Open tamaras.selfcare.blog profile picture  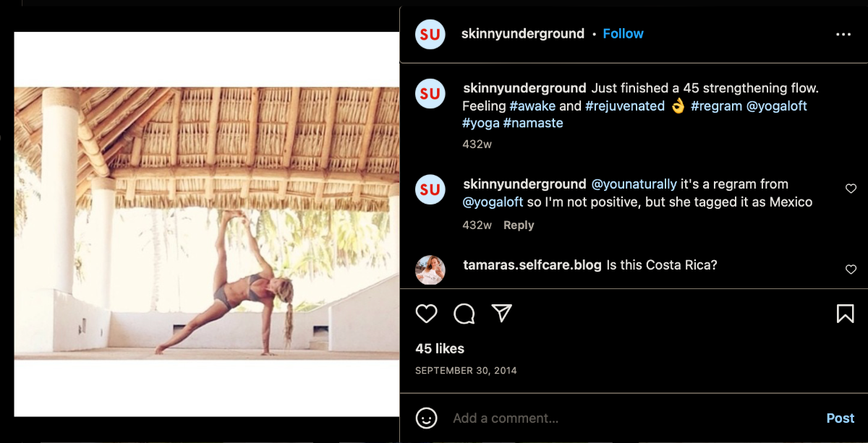(x=430, y=270)
